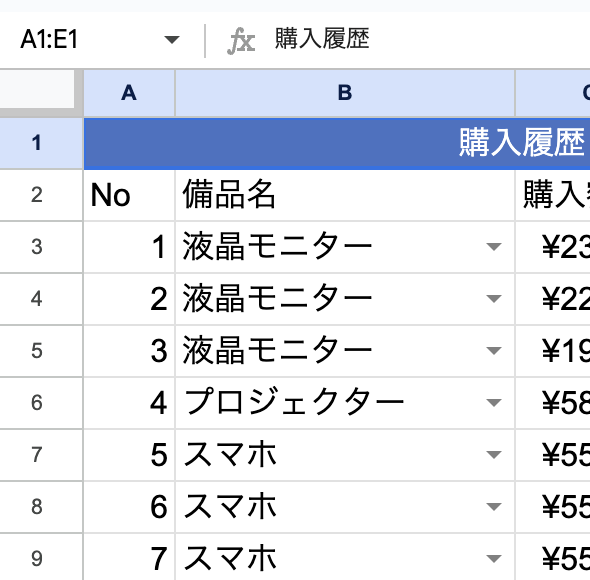Select column B header

pos(345,93)
